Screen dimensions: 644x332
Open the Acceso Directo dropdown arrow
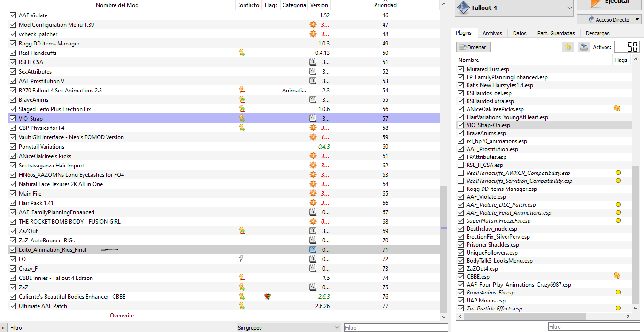click(637, 20)
